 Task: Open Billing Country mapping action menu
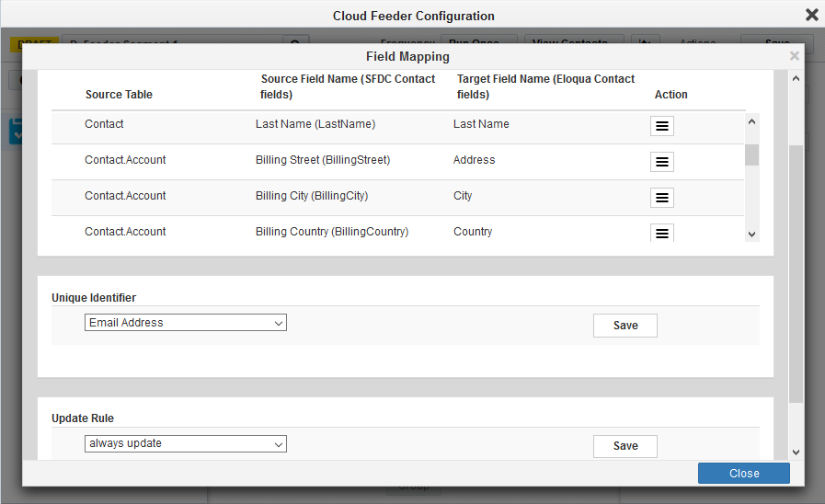661,233
